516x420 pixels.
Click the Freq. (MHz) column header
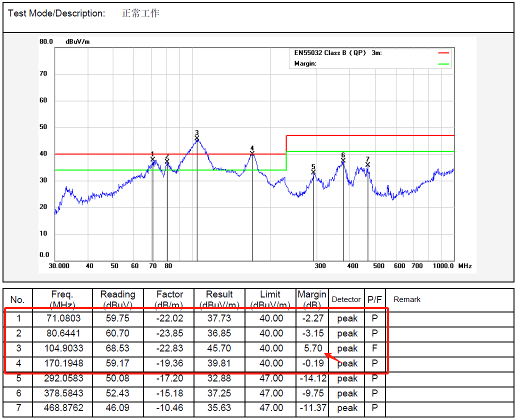(x=62, y=299)
